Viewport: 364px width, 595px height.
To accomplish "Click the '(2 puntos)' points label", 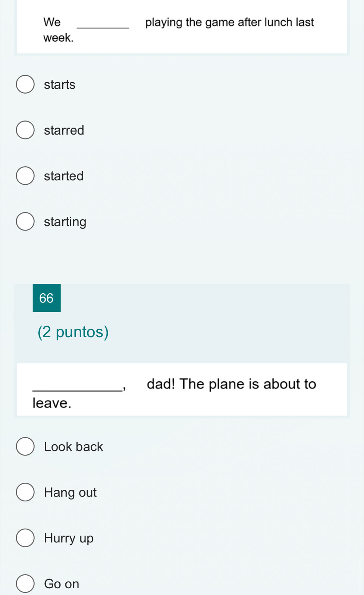I will click(x=73, y=332).
